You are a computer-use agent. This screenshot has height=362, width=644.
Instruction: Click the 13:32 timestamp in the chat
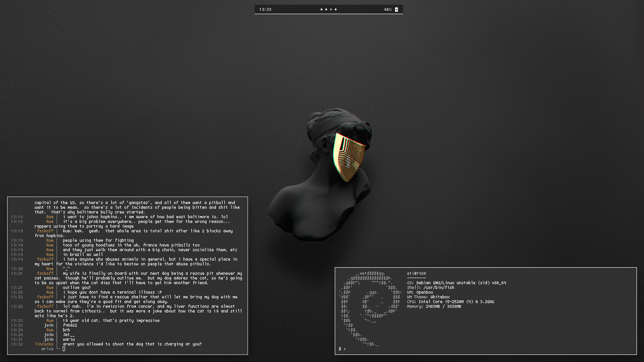pos(17,344)
